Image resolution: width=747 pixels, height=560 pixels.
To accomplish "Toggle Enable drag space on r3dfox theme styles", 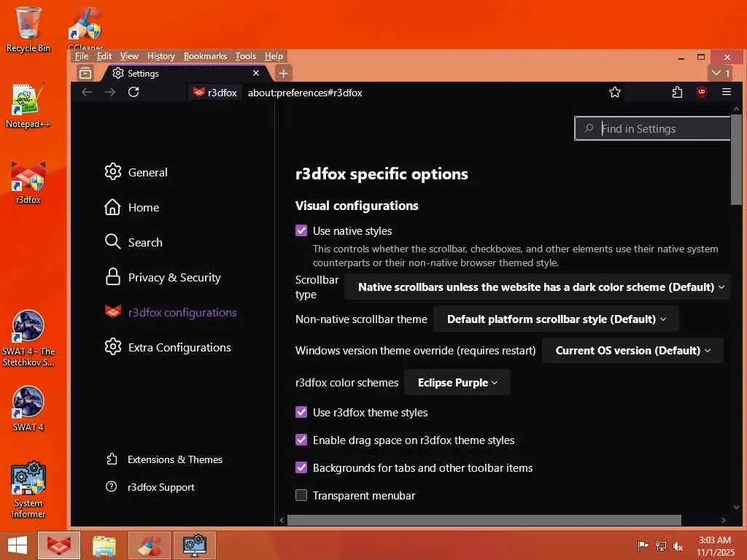I will [x=301, y=440].
